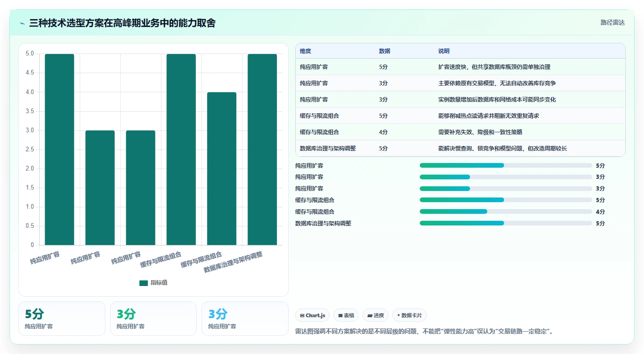The height and width of the screenshot is (354, 644).
Task: Click the 0.5 y-axis tick label
Action: click(30, 226)
